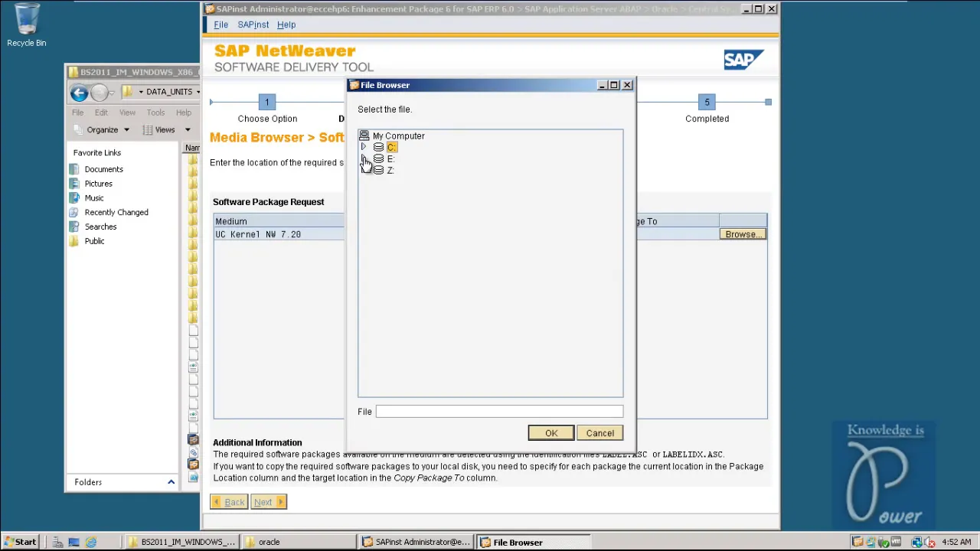Click the network tray icon

coord(918,542)
